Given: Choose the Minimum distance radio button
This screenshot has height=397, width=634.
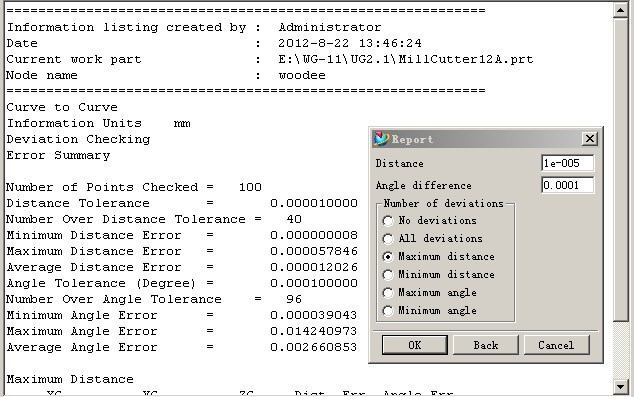Looking at the screenshot, I should [439, 275].
